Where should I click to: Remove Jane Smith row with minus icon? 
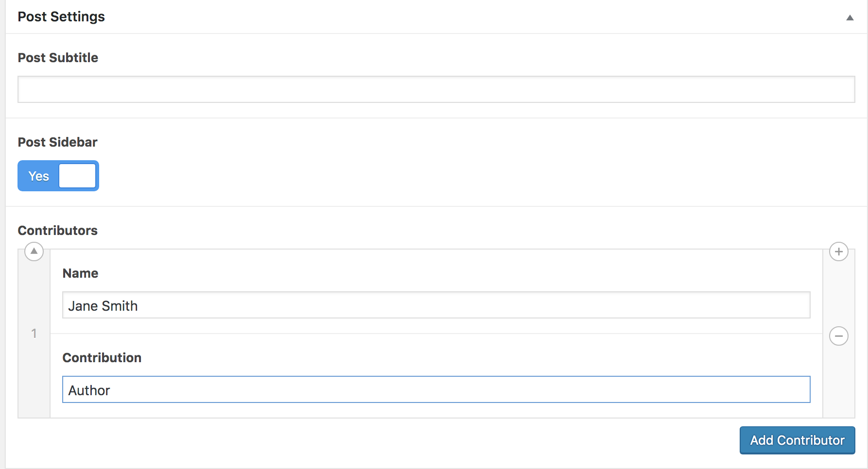[839, 336]
